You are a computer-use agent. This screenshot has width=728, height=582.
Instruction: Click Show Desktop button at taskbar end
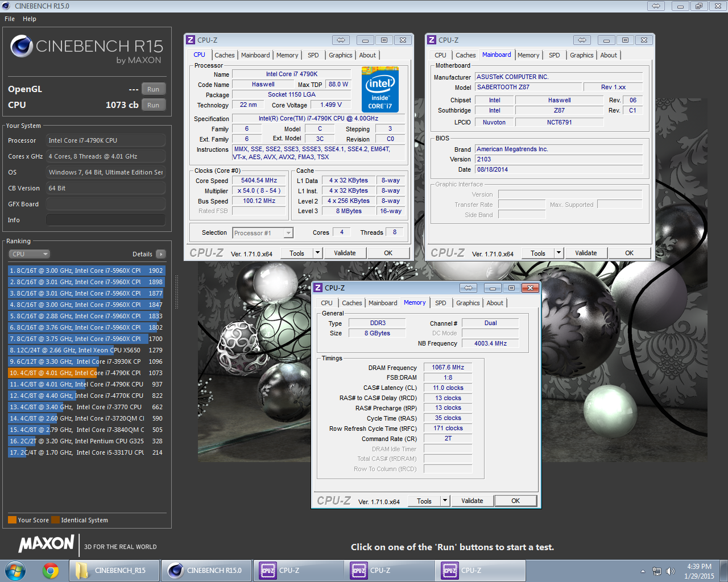[x=724, y=571]
